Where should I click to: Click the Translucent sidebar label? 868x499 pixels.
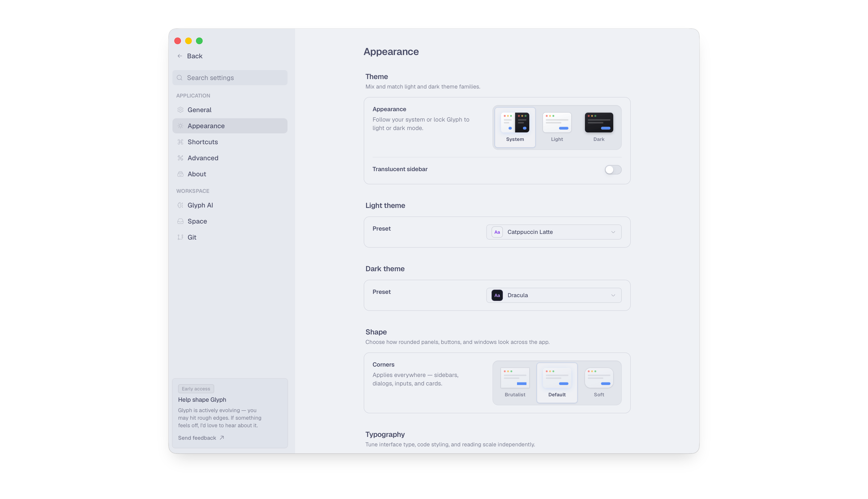coord(400,169)
